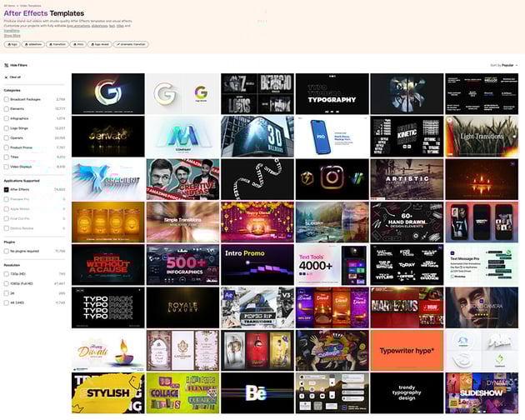Check the Video Displays category
Viewport: 525px width, 420px height.
tap(7, 167)
